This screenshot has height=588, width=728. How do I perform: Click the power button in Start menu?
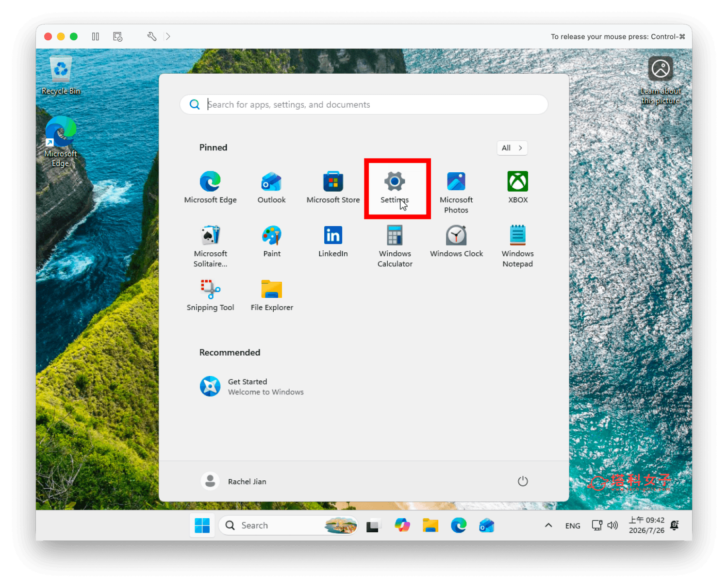coord(523,481)
